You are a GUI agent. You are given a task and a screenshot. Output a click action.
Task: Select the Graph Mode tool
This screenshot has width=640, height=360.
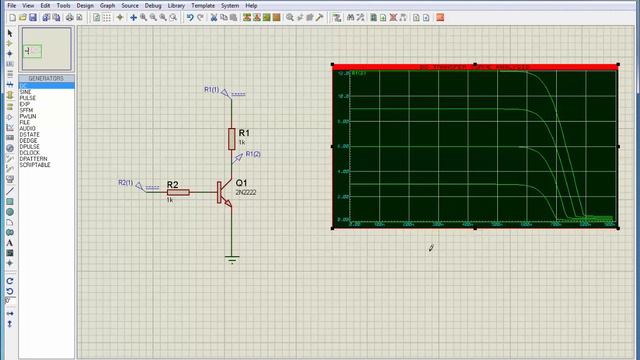[10, 128]
